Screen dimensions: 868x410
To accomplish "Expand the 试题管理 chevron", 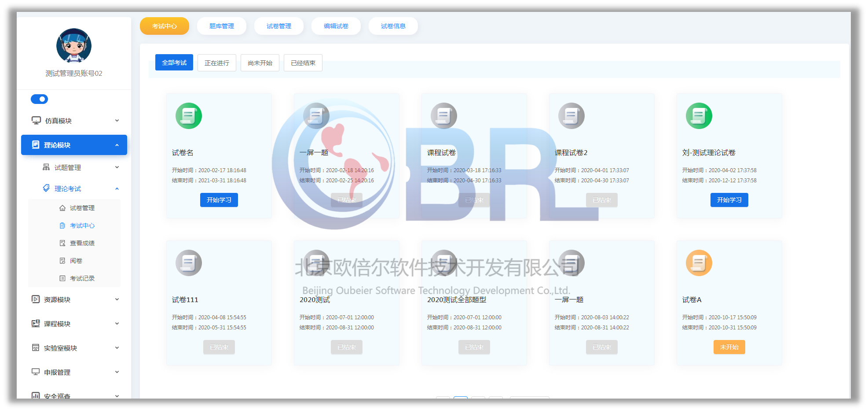I will click(117, 167).
